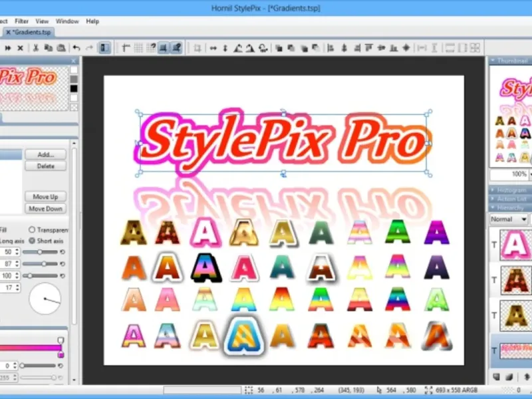This screenshot has height=399, width=532.
Task: Click the Move Up button
Action: tap(45, 197)
